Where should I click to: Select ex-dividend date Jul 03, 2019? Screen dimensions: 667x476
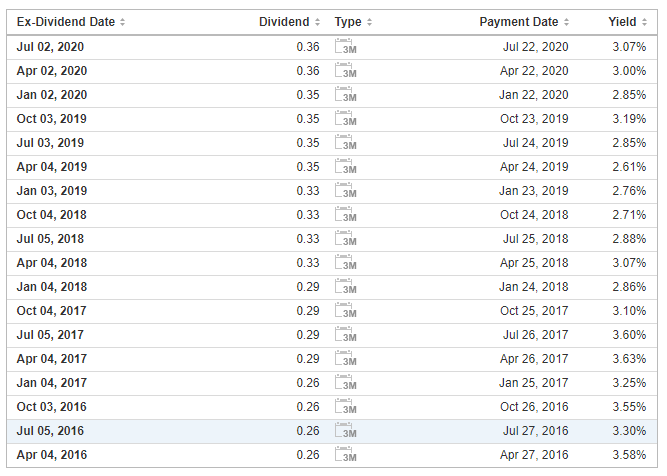pos(50,143)
